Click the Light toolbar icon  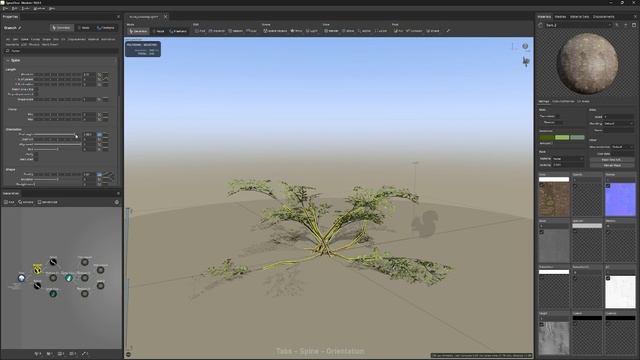coord(312,31)
